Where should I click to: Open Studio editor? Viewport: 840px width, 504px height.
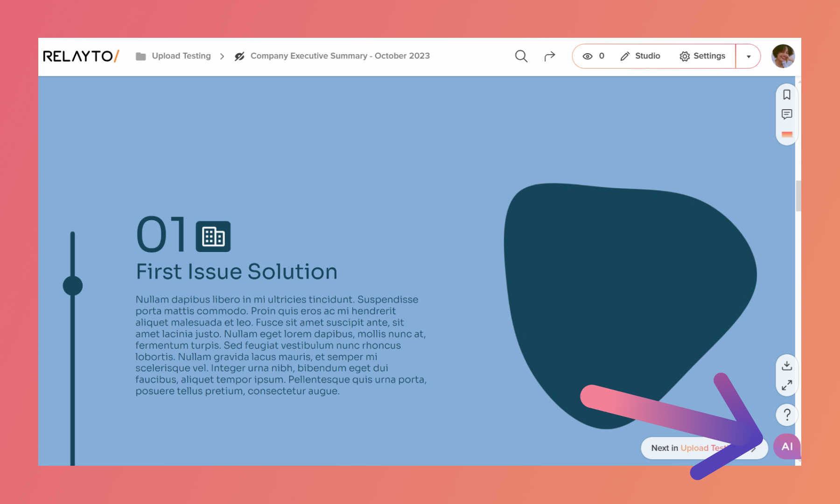[x=640, y=56]
